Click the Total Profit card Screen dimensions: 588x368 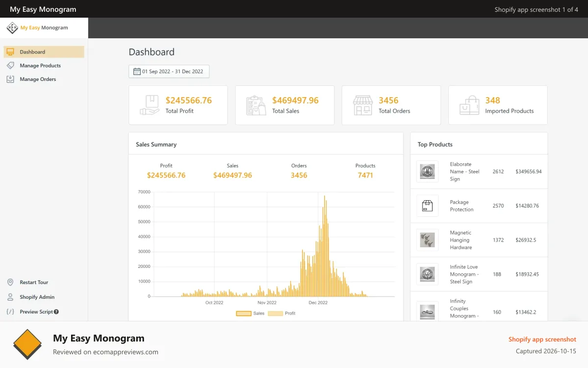[178, 105]
